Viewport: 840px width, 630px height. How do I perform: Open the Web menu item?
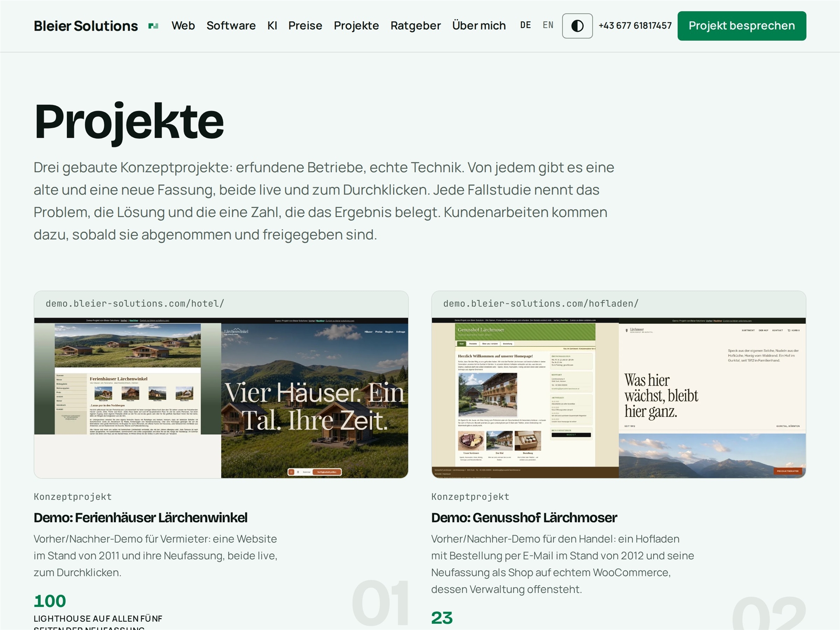click(x=183, y=26)
